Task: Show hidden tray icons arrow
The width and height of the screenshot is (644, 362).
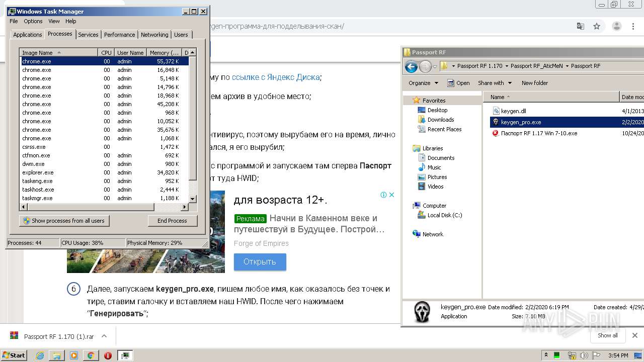Action: click(546, 355)
